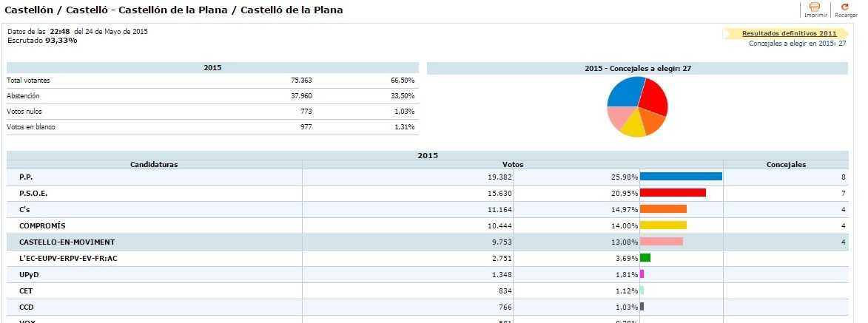Click the Recargar reload icon

coord(845,7)
